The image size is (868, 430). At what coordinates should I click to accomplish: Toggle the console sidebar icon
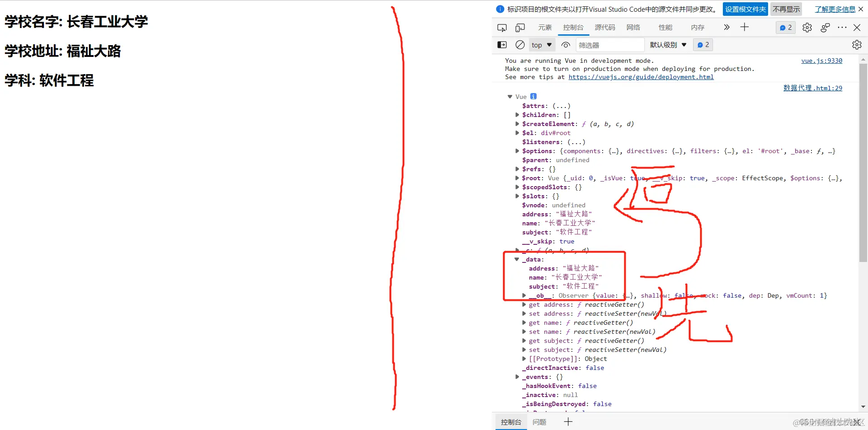coord(502,45)
